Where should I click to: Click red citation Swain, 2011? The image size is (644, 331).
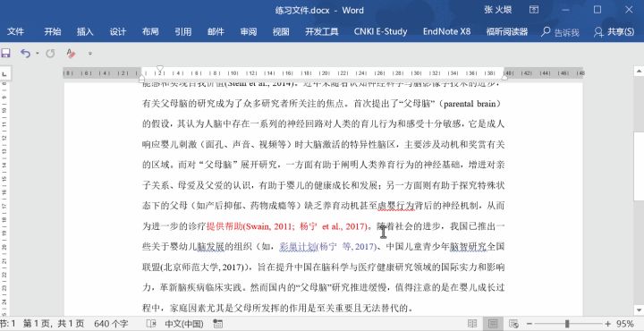[x=269, y=226]
